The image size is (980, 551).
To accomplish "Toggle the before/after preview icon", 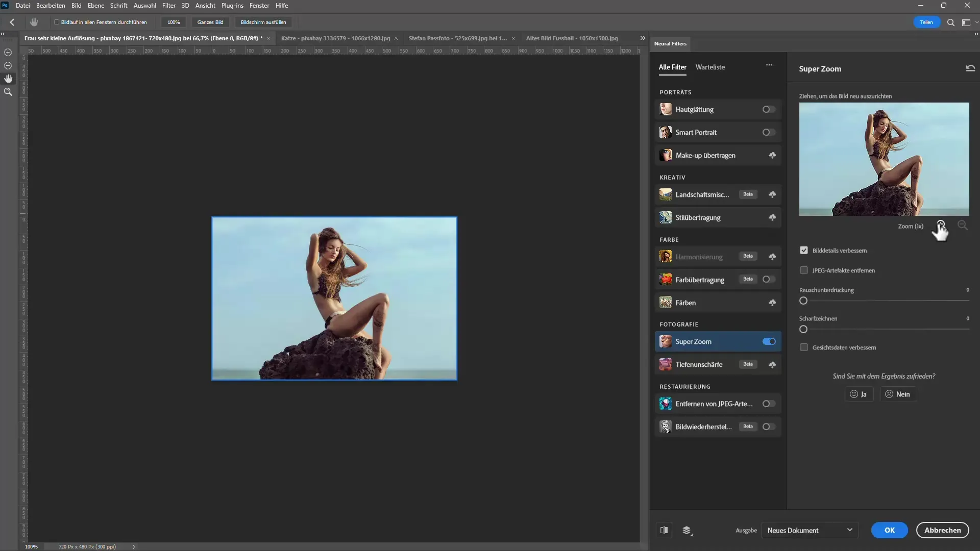I will (664, 530).
